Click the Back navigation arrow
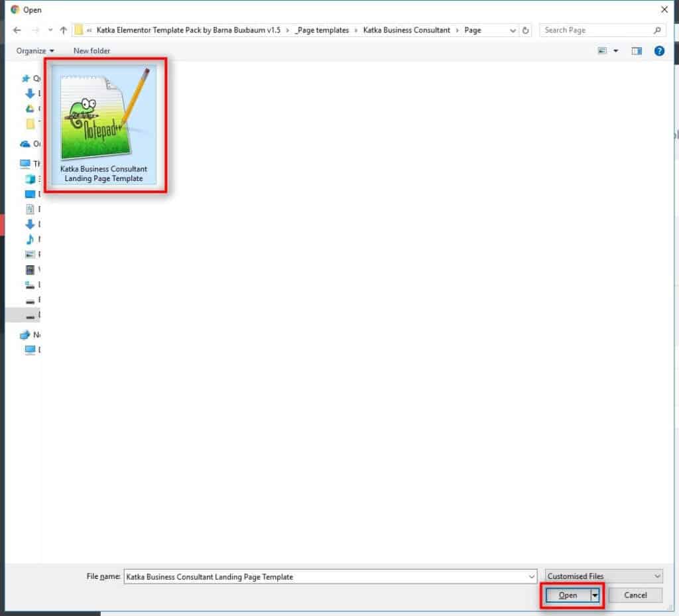 pos(17,31)
